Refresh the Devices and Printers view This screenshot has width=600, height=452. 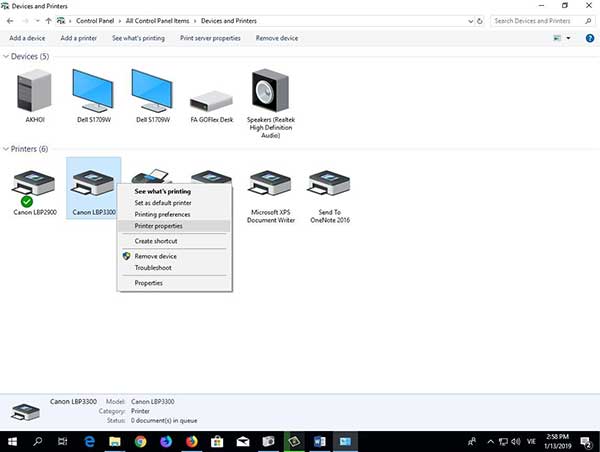point(479,21)
